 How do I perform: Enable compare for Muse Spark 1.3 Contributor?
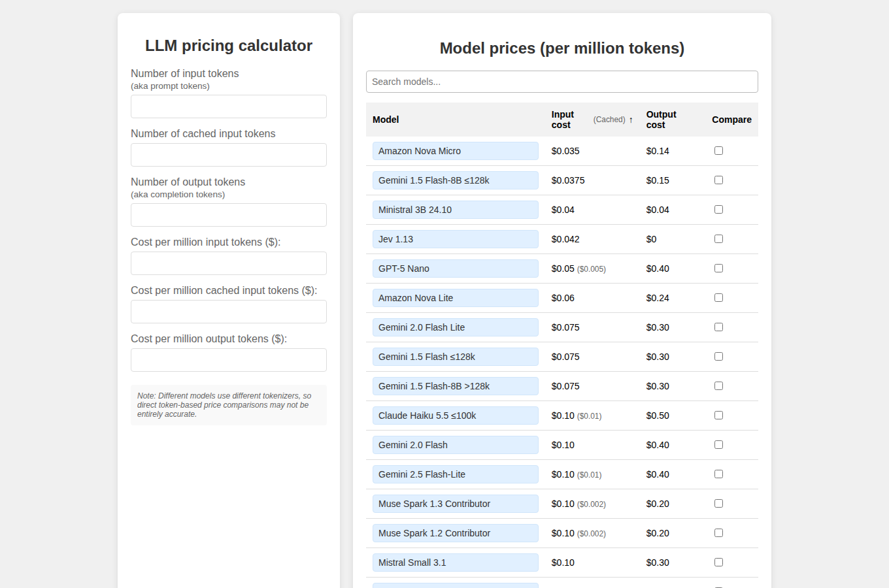pos(718,504)
